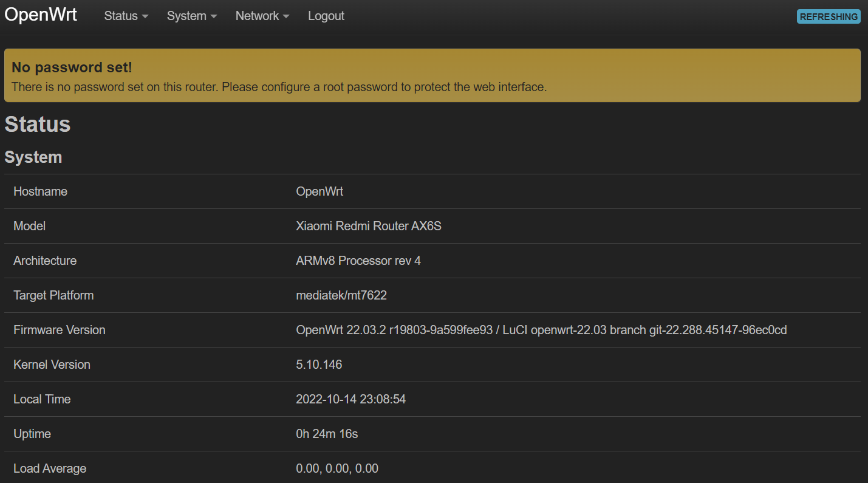Select 'Xiaomi Redmi Router AX6S' value
The width and height of the screenshot is (868, 483).
(x=369, y=226)
